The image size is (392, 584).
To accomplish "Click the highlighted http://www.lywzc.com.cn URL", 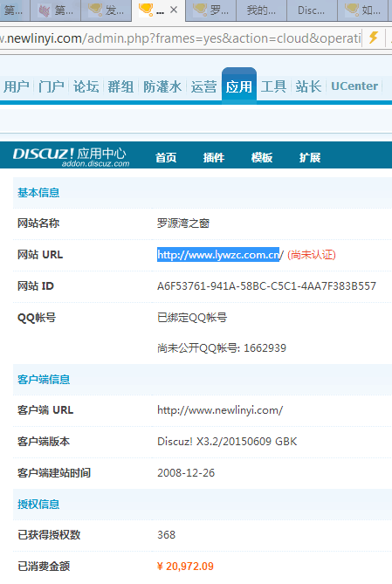I will click(218, 255).
